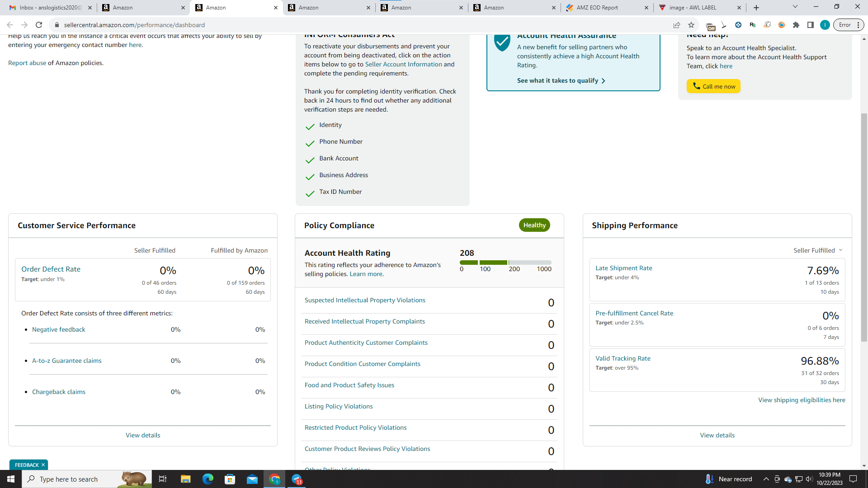This screenshot has width=868, height=488.
Task: Launch File Explorer from the taskbar
Action: pos(185,479)
